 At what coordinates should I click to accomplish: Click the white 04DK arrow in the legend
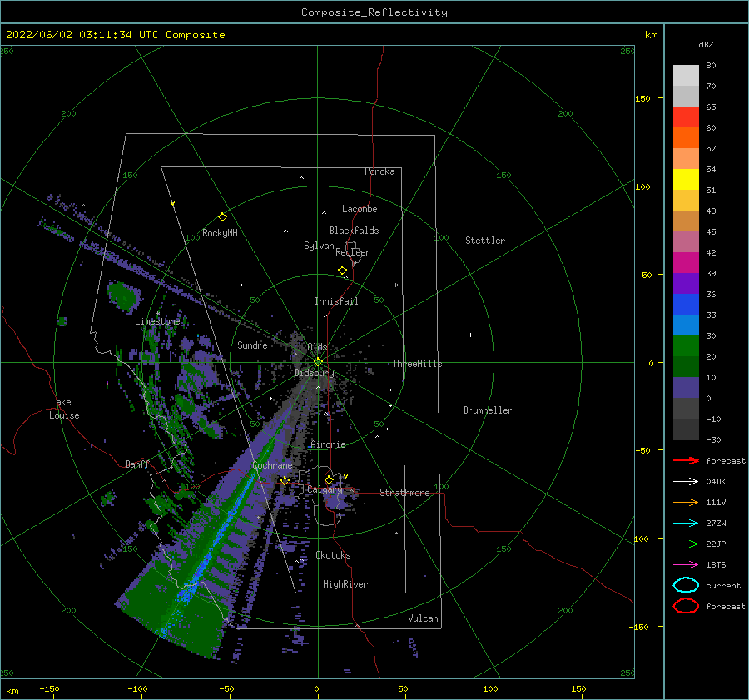tap(686, 482)
